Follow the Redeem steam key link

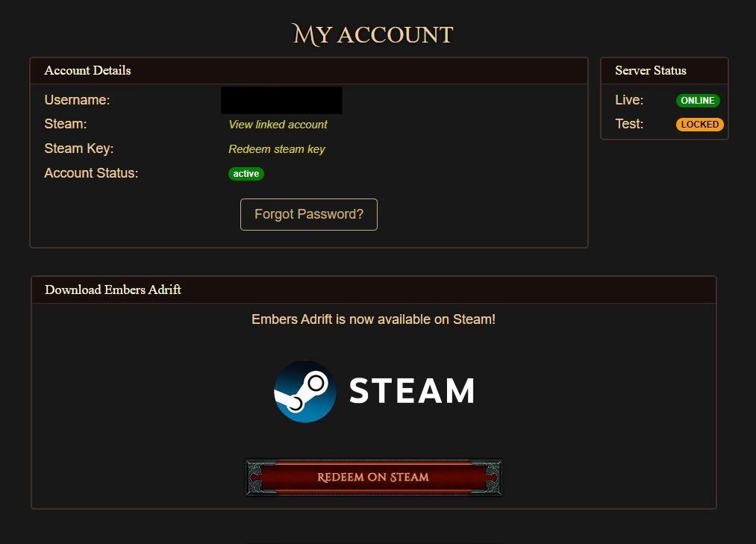277,149
